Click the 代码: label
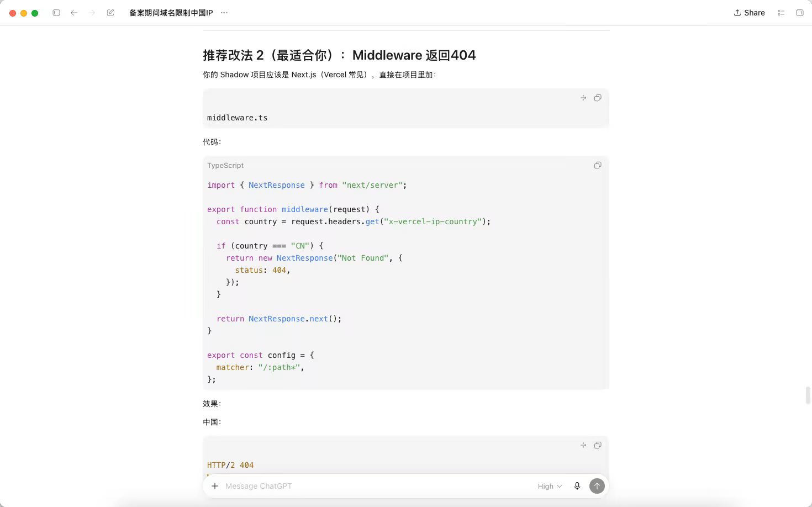Viewport: 812px width, 507px height. [x=212, y=142]
